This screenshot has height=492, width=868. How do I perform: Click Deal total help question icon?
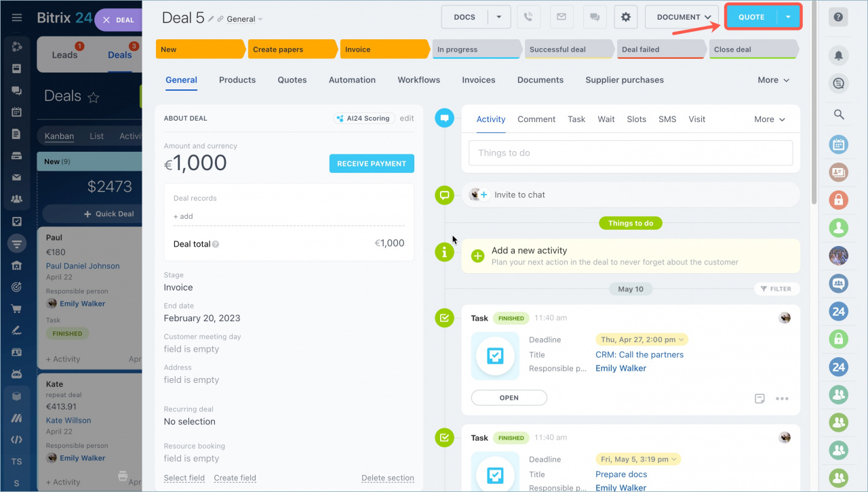216,245
